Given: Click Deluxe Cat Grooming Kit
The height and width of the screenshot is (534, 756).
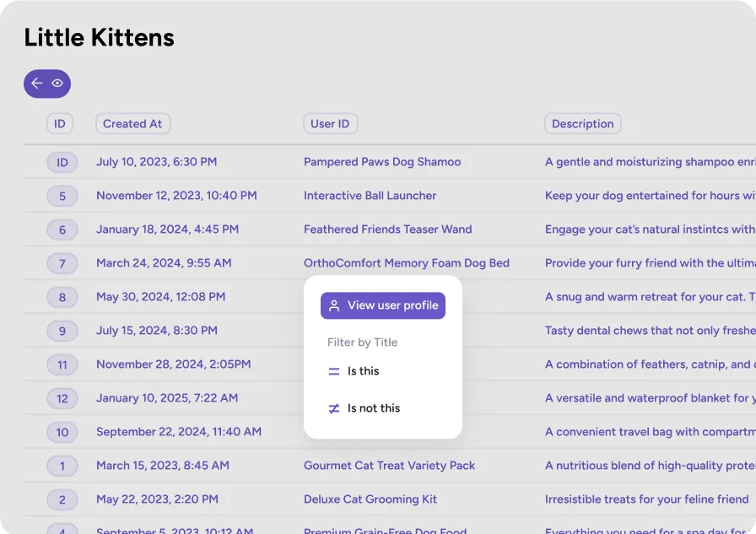Looking at the screenshot, I should coord(370,499).
